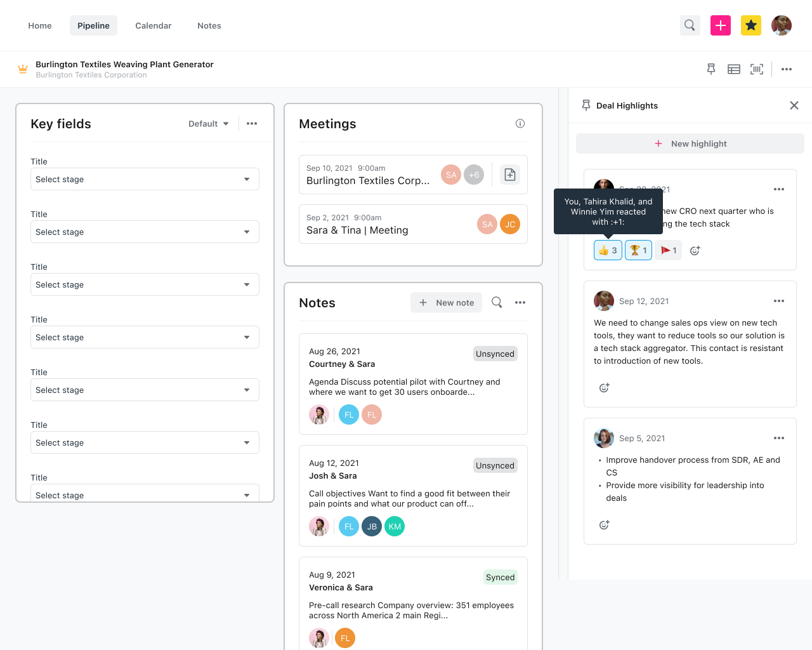
Task: Open the user profile avatar menu
Action: pos(782,25)
